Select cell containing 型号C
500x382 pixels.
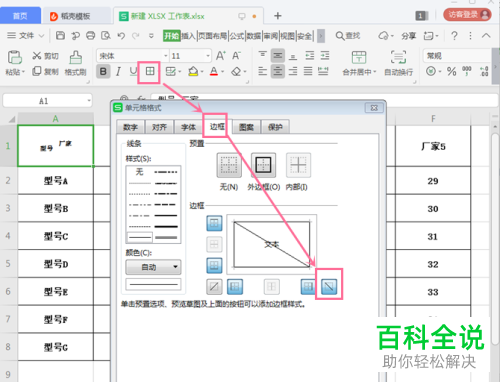(x=56, y=236)
